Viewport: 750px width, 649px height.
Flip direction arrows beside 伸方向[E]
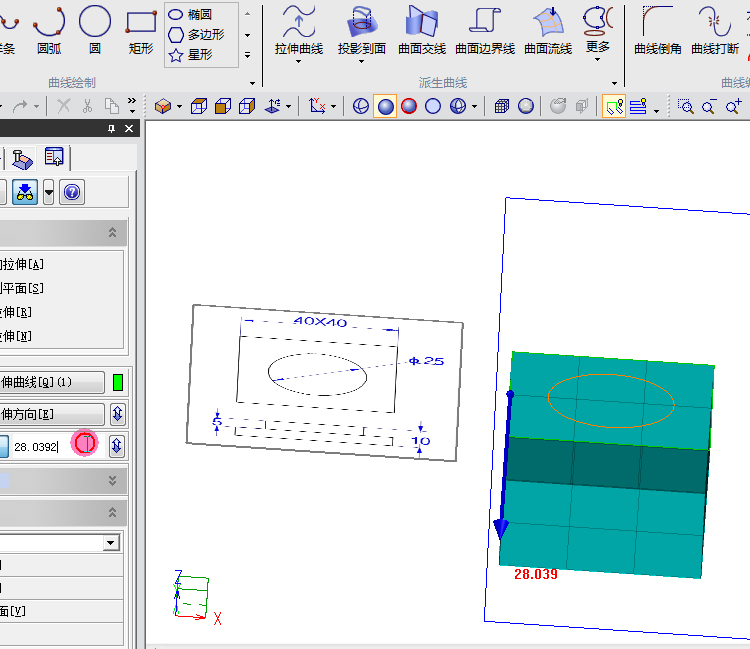click(x=117, y=414)
